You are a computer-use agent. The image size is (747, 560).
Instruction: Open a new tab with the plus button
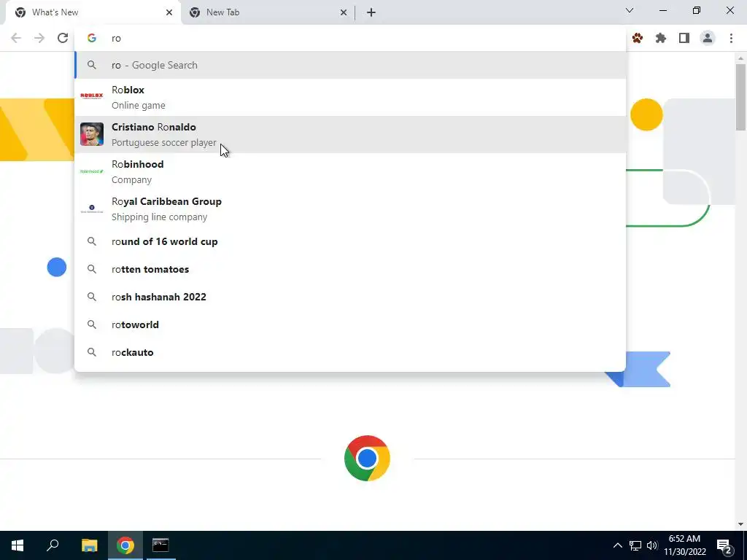pyautogui.click(x=371, y=12)
